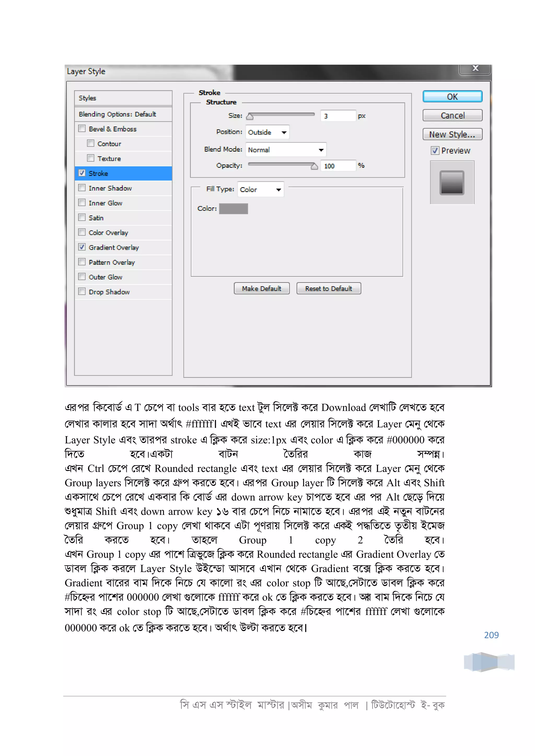This screenshot has height=756, width=535.
Task: Click the Reset to Default button
Action: (x=328, y=288)
